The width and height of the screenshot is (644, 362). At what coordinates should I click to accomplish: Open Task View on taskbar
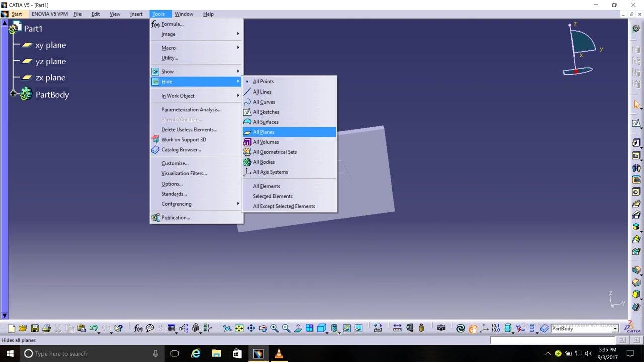point(175,353)
